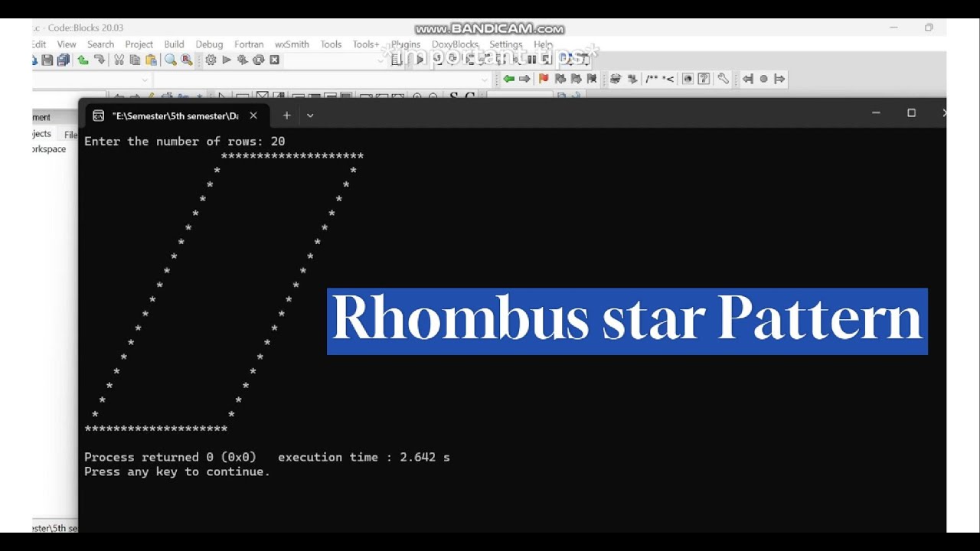Open the Debug menu
980x551 pixels.
(209, 44)
